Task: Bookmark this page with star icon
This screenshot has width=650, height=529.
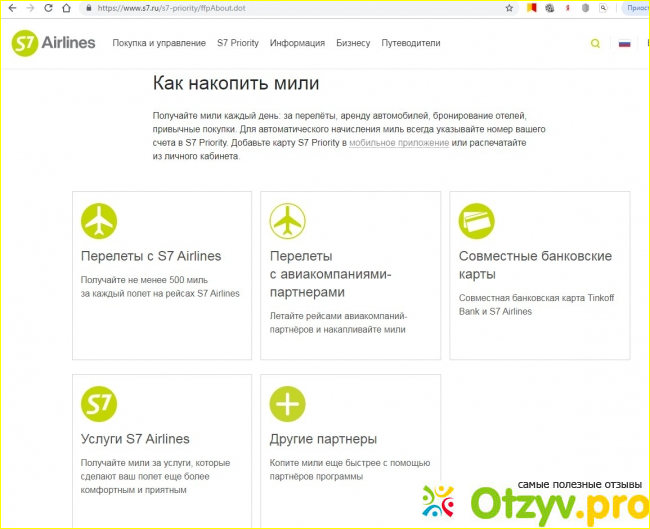Action: (510, 7)
